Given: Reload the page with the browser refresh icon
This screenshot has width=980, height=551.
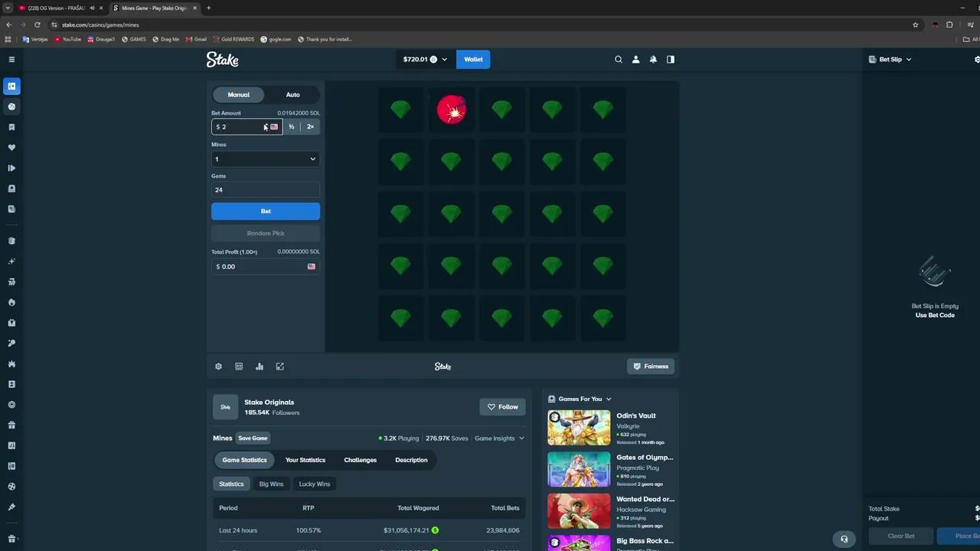Looking at the screenshot, I should point(37,24).
